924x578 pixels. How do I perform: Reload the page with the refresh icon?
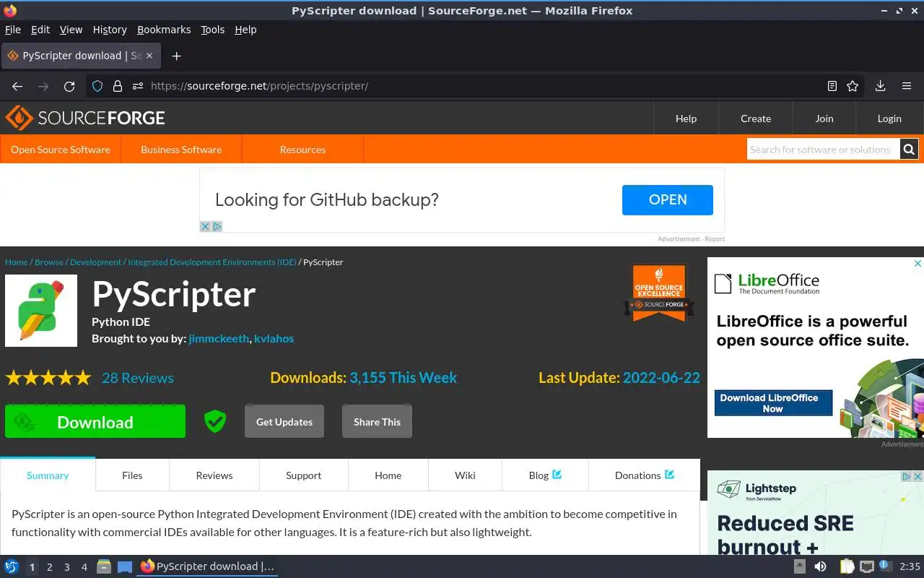(x=69, y=86)
